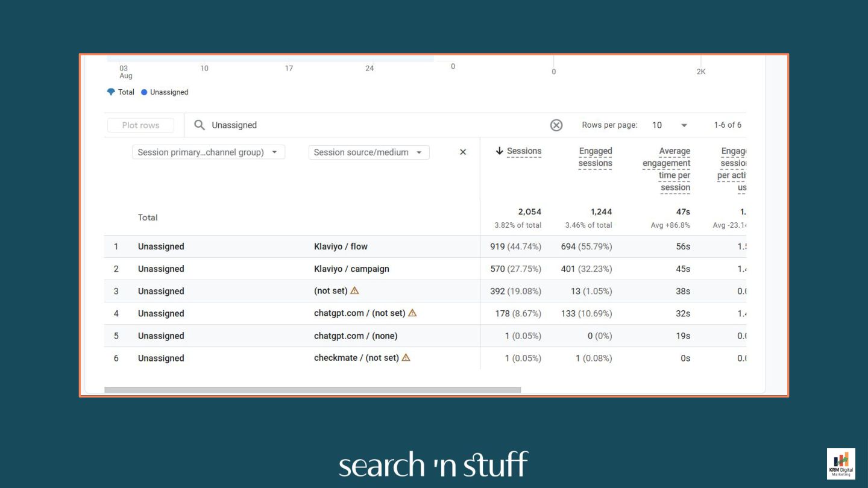This screenshot has height=488, width=868.
Task: Click warning icon beside (not set) row
Action: click(x=354, y=290)
